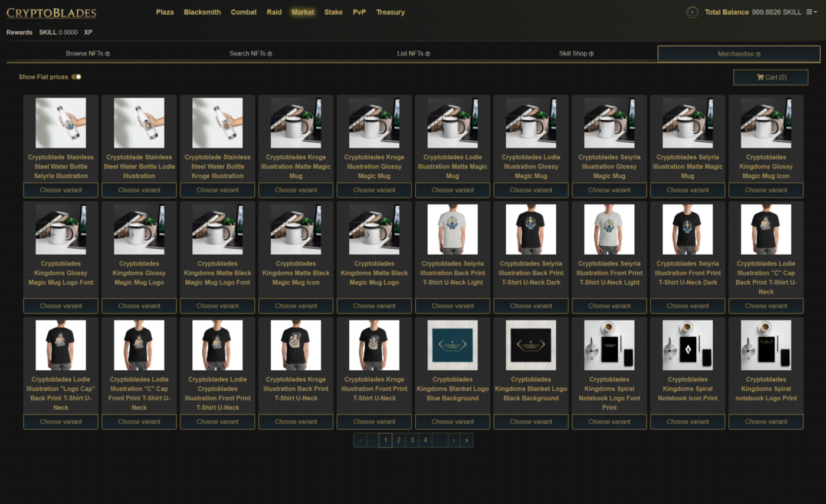Choose variant for Seiyria Back Print T-Shirt U-Neck Light
Screen dimensions: 826x504
453,306
